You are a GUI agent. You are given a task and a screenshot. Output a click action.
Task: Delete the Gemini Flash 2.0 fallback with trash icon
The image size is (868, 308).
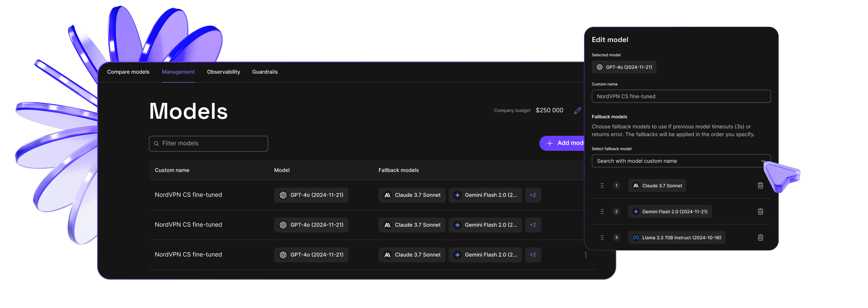pos(760,212)
